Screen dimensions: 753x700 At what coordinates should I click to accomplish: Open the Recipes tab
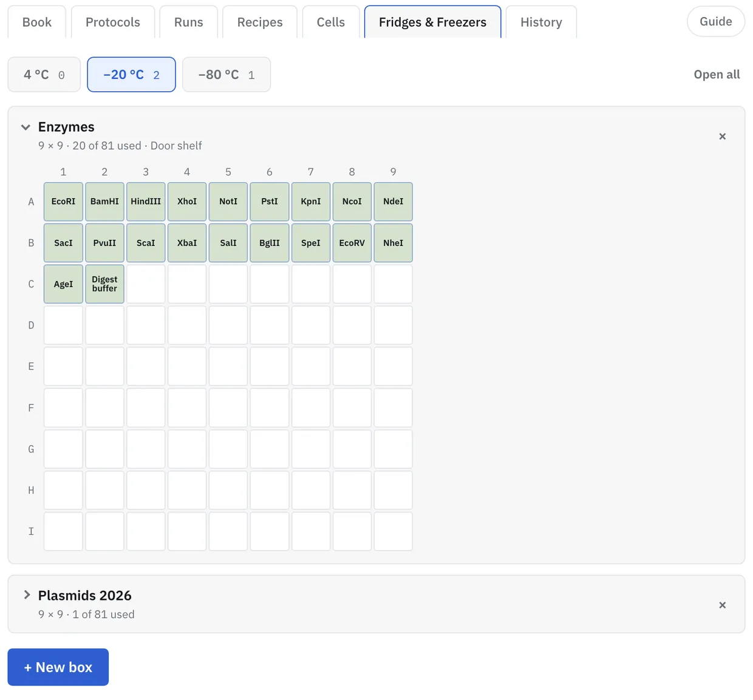coord(260,22)
